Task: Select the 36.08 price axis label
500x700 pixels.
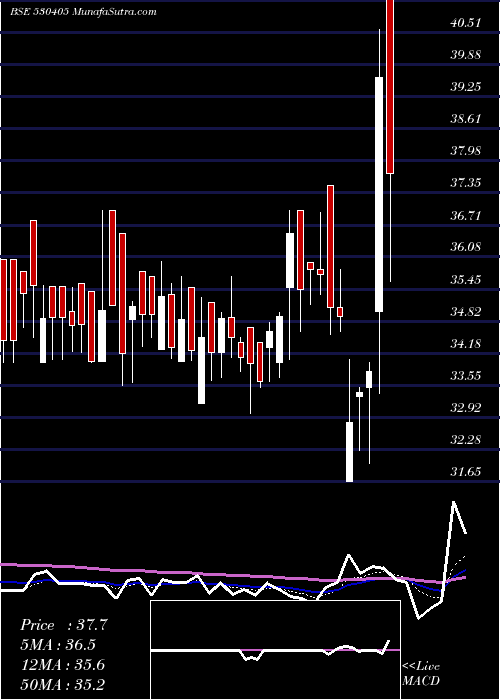Action: point(466,247)
